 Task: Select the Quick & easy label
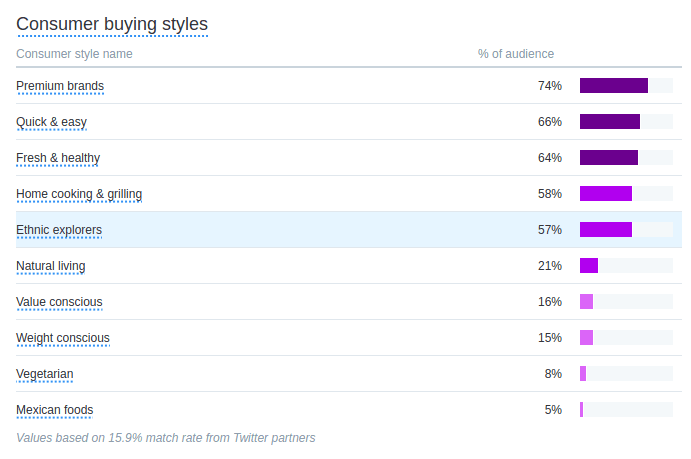tap(52, 122)
